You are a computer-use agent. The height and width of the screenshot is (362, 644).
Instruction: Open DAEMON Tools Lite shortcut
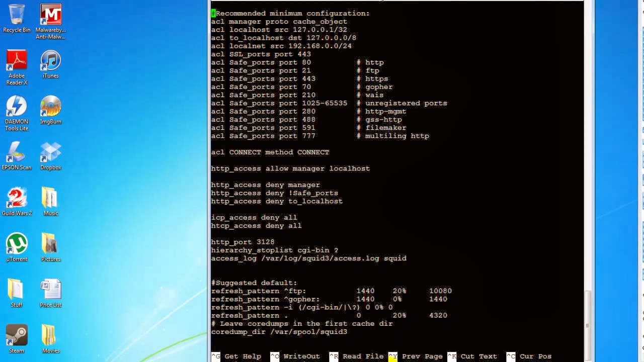click(17, 114)
